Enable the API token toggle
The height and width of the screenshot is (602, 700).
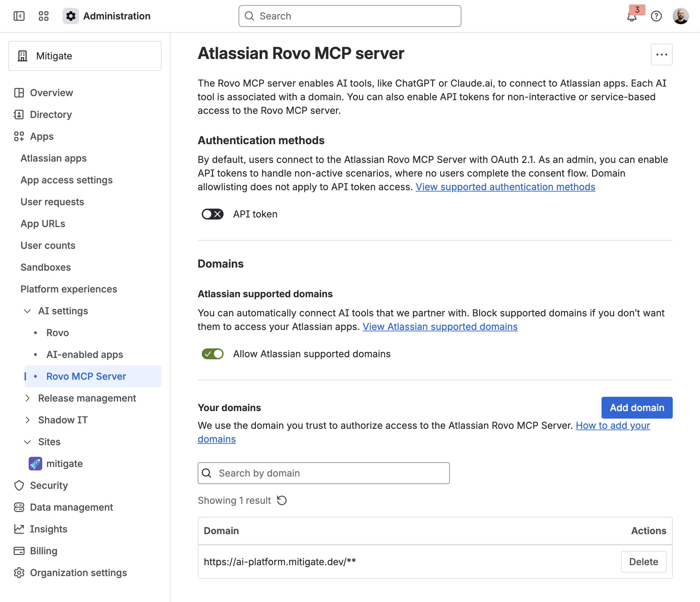click(212, 214)
